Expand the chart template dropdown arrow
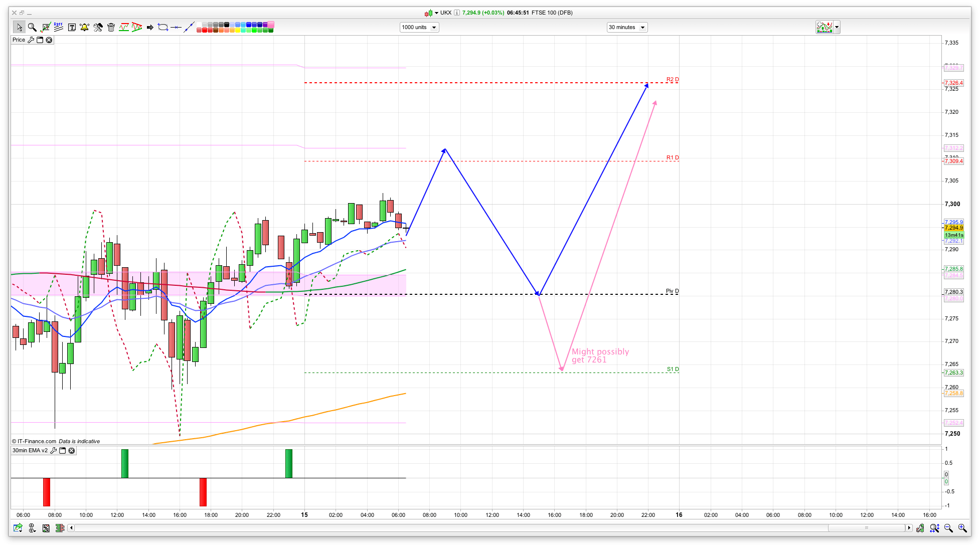 tap(837, 28)
